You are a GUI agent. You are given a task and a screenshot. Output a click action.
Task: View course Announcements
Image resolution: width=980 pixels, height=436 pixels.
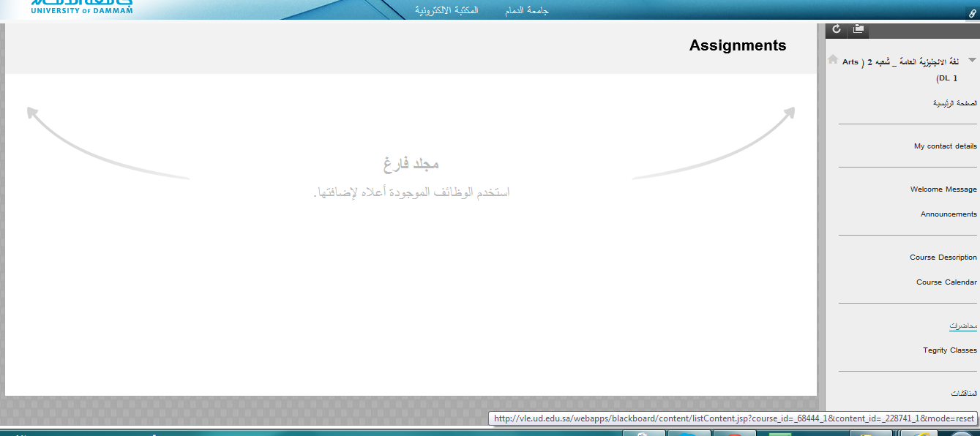pos(949,214)
